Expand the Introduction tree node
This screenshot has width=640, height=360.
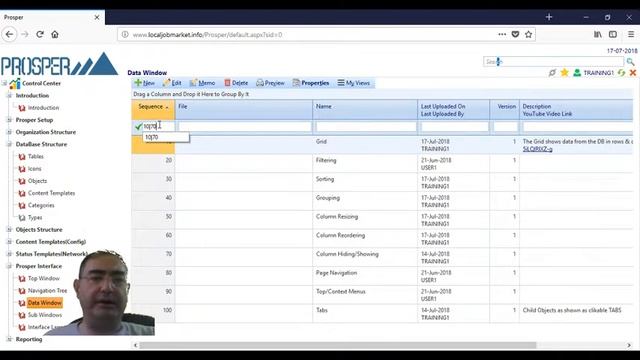point(9,96)
